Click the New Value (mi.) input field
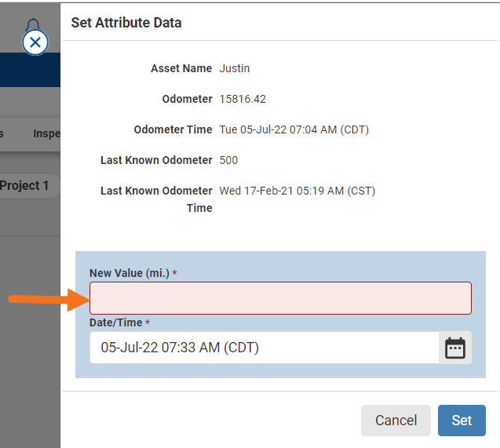 [280, 298]
